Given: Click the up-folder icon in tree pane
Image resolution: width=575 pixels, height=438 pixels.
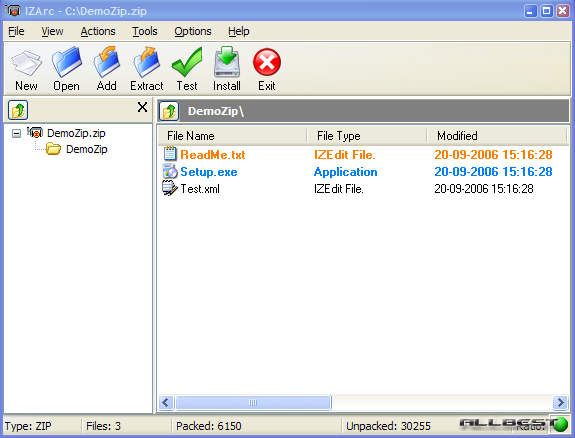Looking at the screenshot, I should point(18,110).
